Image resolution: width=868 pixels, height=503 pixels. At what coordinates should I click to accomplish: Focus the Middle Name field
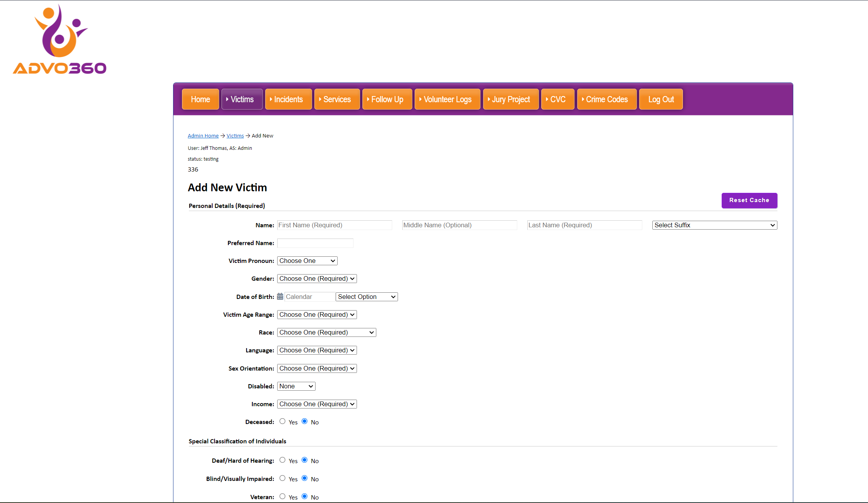click(460, 225)
